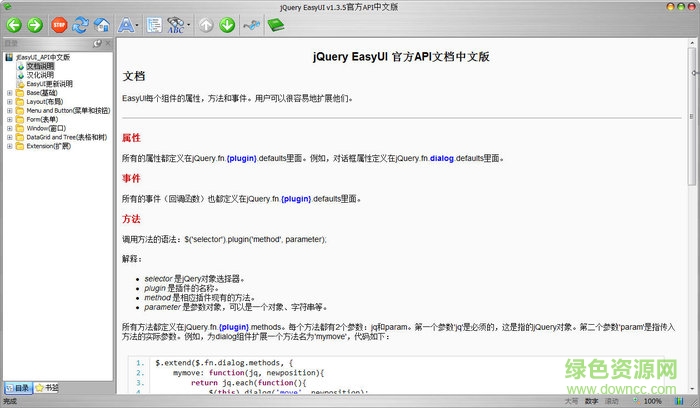Image resolution: width=700 pixels, height=408 pixels.
Task: Open the font size dropdown arrow
Action: [137, 25]
